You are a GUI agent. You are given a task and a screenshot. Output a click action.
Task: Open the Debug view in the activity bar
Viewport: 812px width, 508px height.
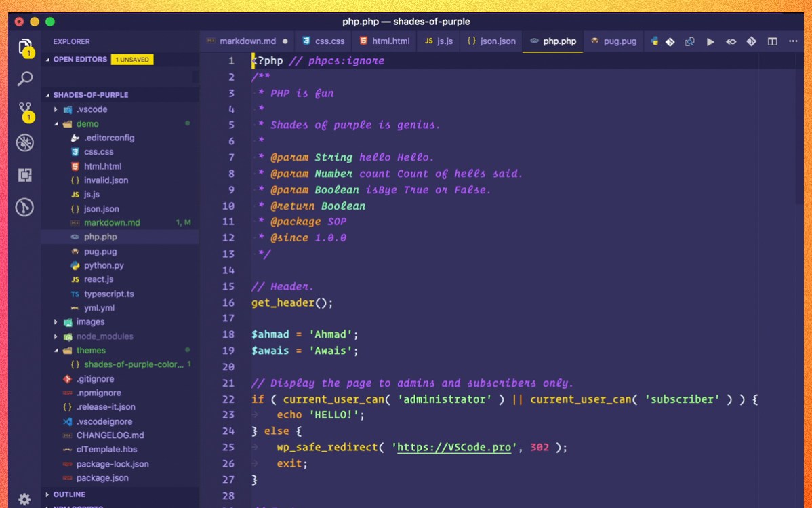[x=25, y=142]
